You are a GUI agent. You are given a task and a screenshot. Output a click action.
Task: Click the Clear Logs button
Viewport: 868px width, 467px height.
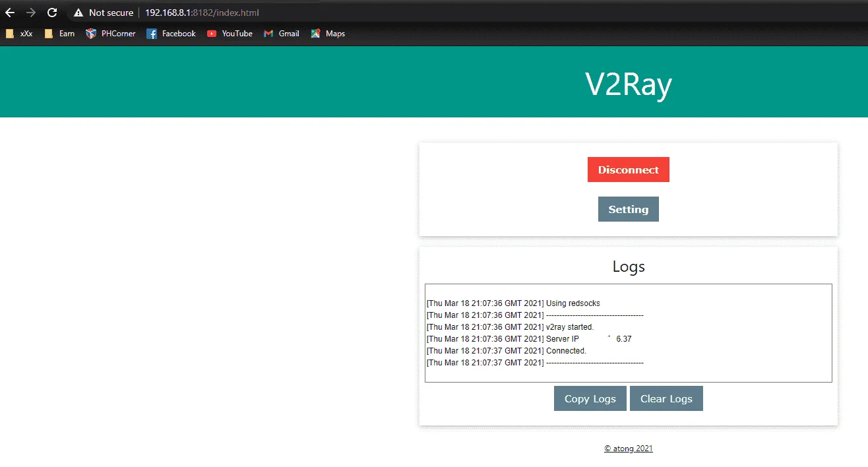click(x=666, y=398)
